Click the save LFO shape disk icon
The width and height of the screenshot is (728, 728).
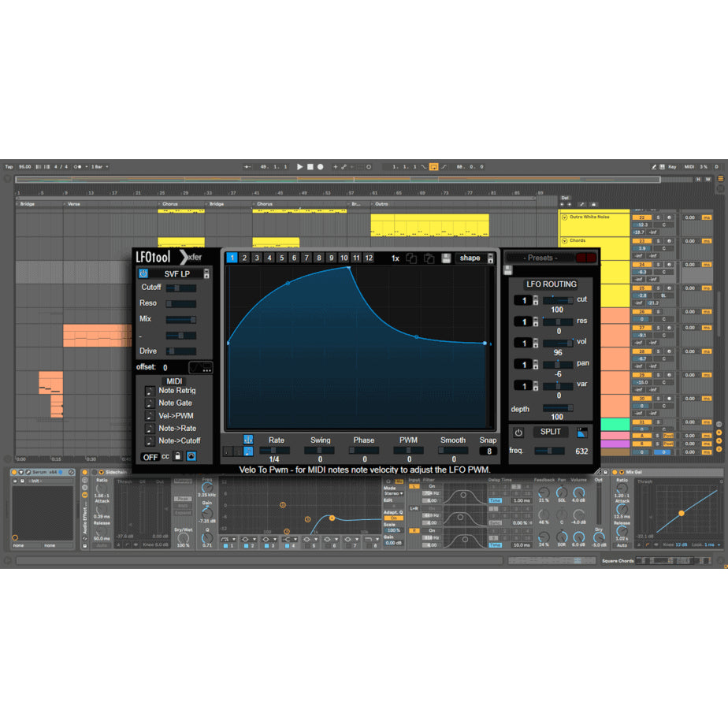coord(447,258)
